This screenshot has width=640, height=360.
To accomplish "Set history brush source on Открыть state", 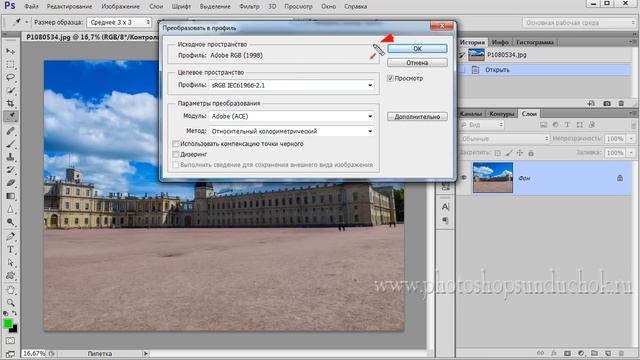I will click(x=462, y=70).
